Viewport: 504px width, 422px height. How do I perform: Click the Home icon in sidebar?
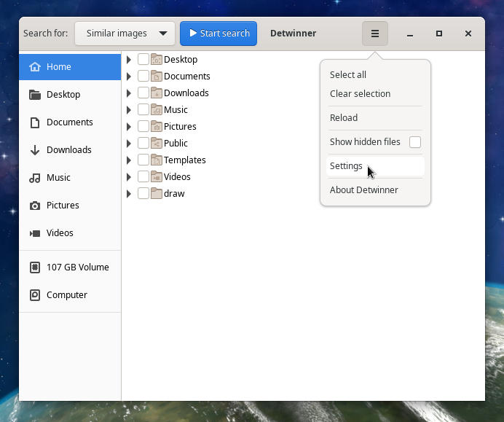(34, 67)
